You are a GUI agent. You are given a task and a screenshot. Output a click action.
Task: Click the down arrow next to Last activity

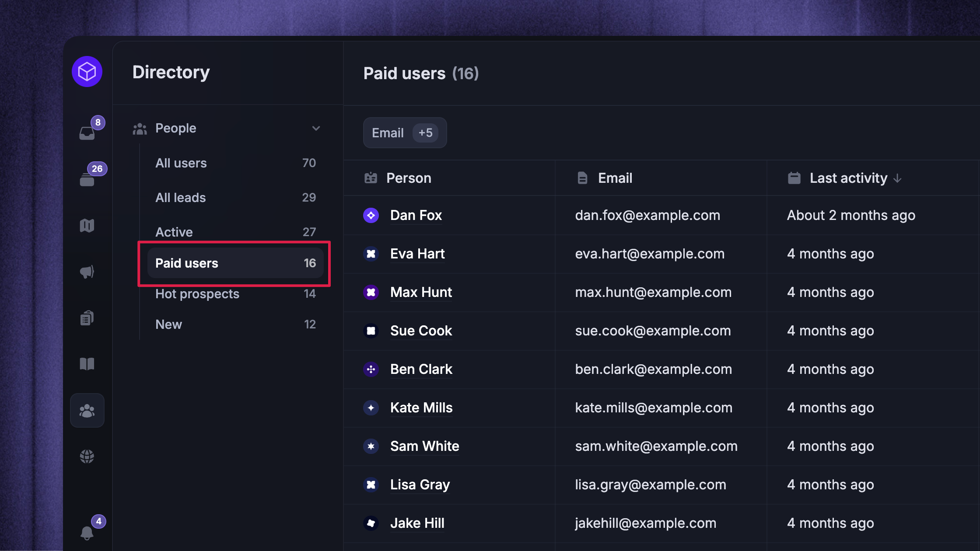tap(897, 178)
